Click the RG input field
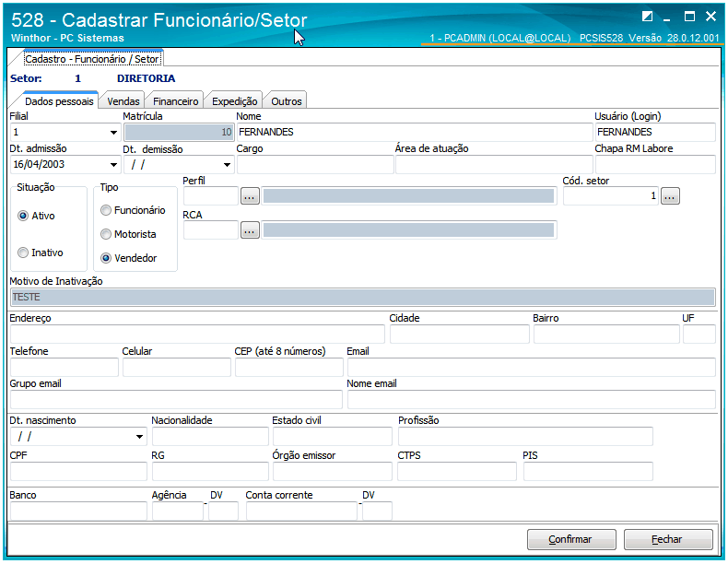 tap(210, 472)
